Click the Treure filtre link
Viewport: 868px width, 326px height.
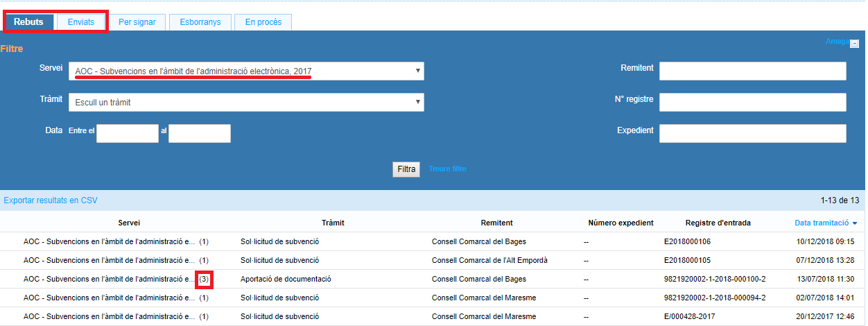click(x=447, y=169)
